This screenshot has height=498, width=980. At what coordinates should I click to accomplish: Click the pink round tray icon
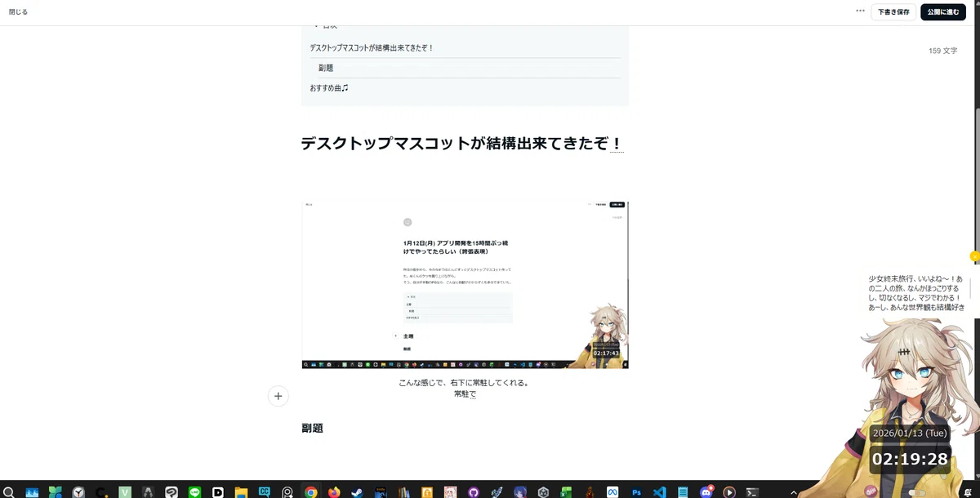(871, 491)
